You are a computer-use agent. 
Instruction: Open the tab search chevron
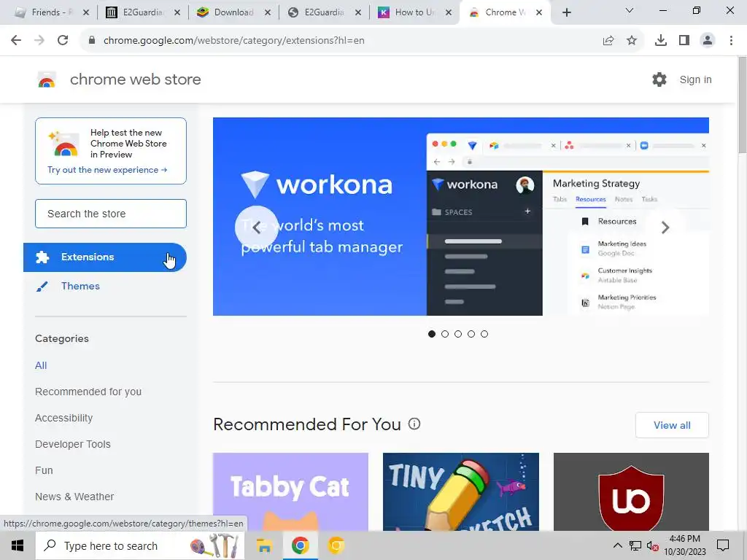630,10
